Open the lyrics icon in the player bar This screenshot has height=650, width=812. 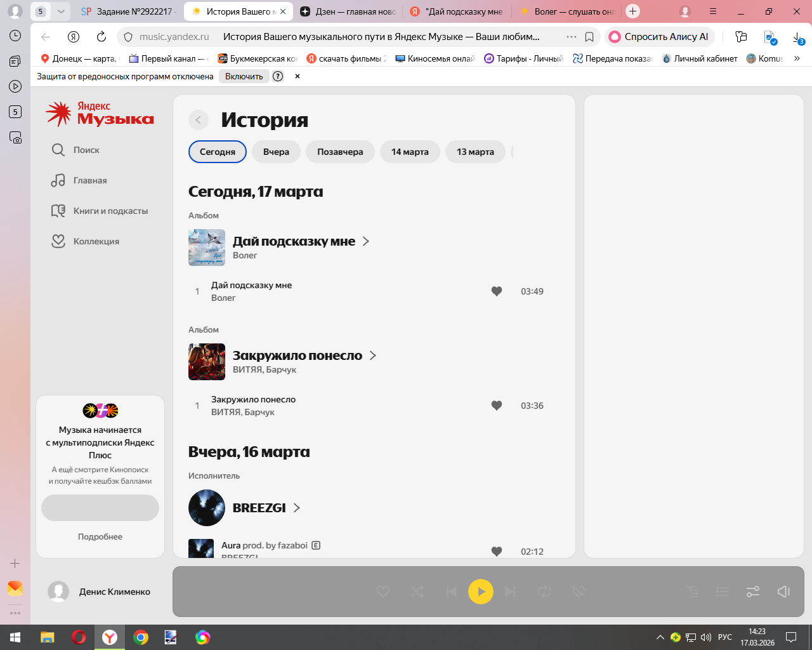click(x=693, y=592)
